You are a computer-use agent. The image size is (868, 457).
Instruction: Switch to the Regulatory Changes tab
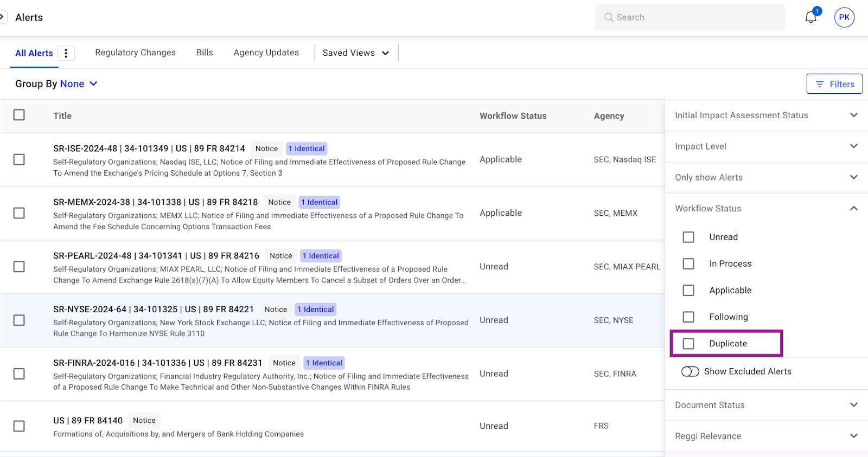[x=135, y=53]
